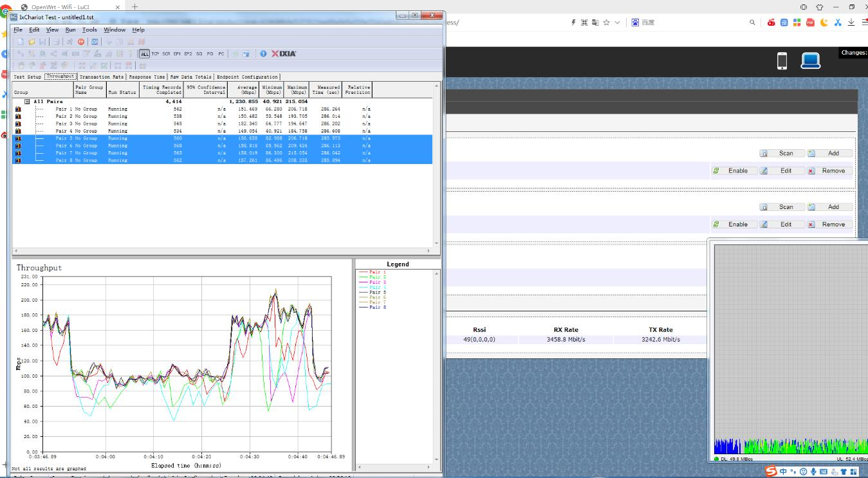
Task: Open a new browser tab with plus button
Action: click(135, 6)
